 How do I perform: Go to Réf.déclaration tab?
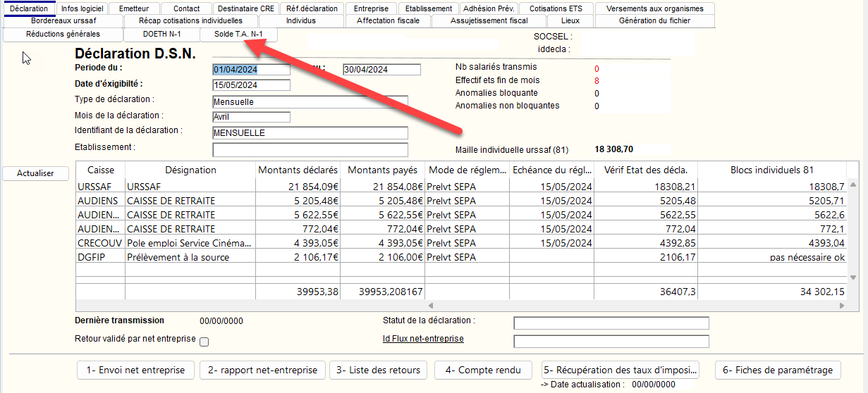coord(312,8)
